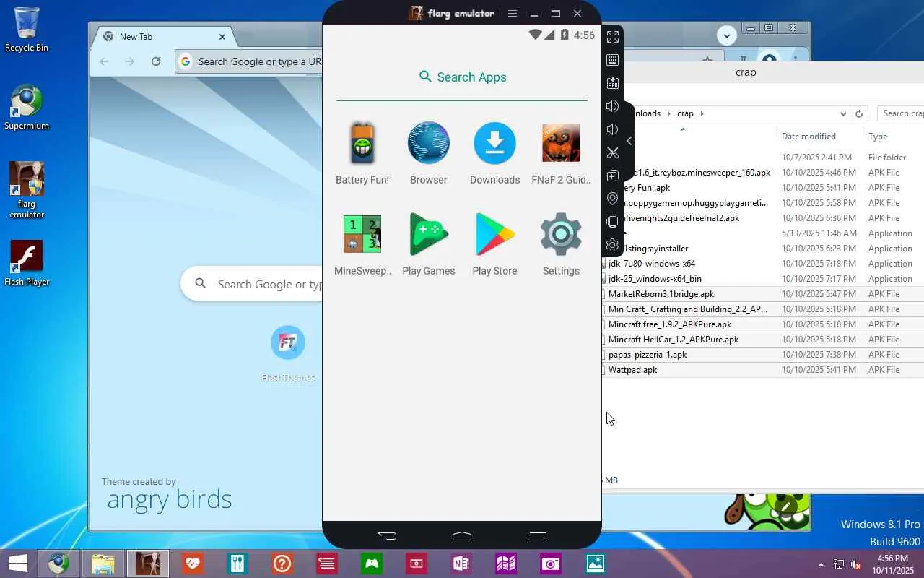Click the multi-instance icon in emulator sidebar
The width and height of the screenshot is (924, 578).
tap(613, 176)
